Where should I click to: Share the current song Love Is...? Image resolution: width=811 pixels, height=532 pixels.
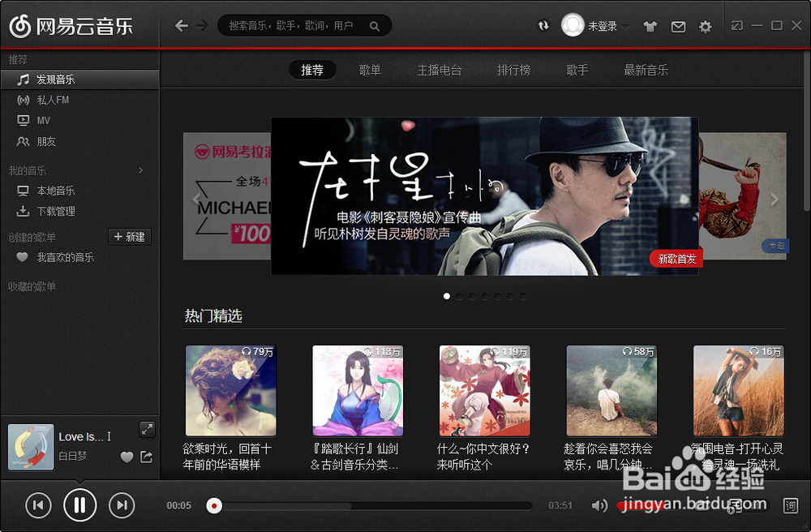coord(146,457)
